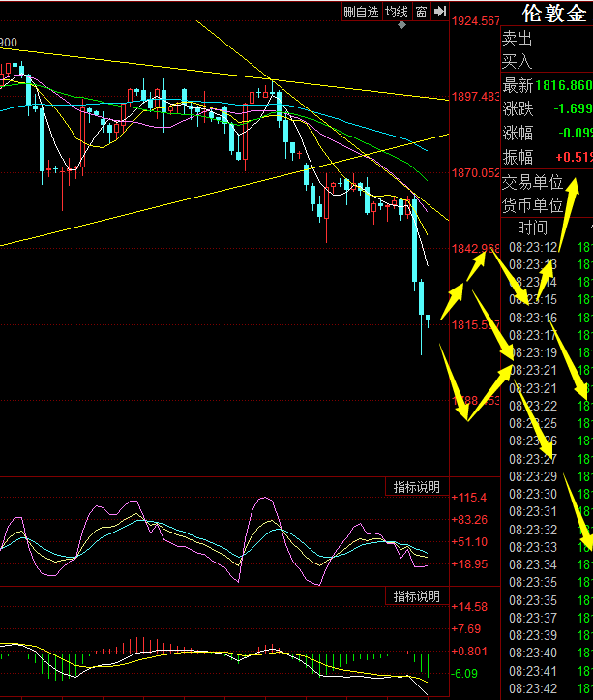Select the tick row at 08:23:30
593x700 pixels.
(x=550, y=494)
